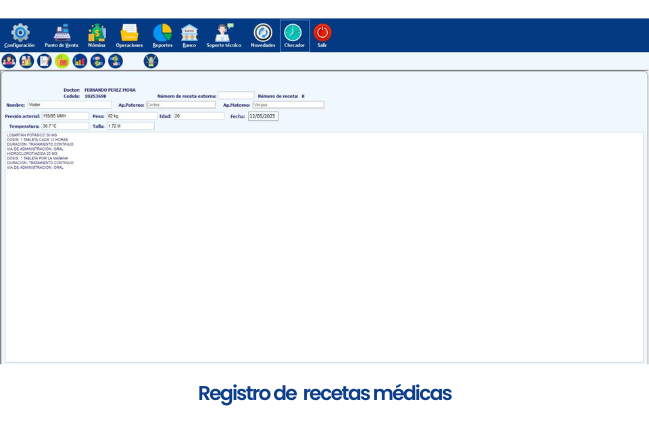Click the Nombre field containing Victor
The image size is (649, 427).
click(x=70, y=105)
